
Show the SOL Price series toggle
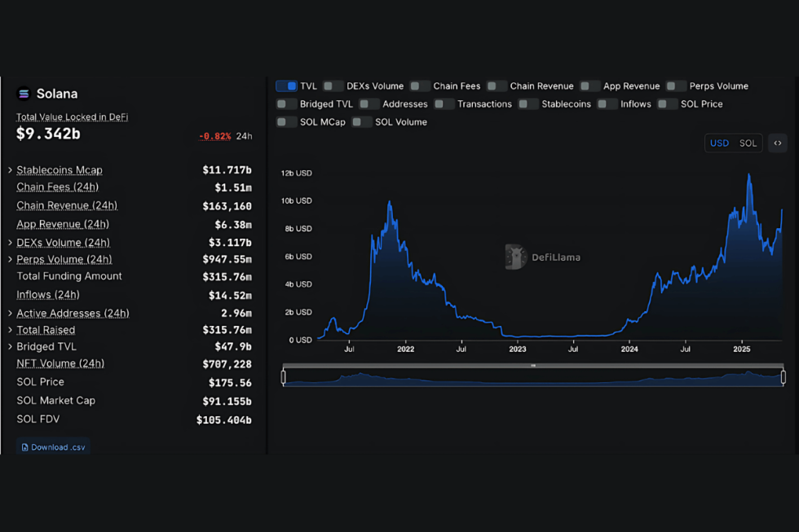coord(667,103)
